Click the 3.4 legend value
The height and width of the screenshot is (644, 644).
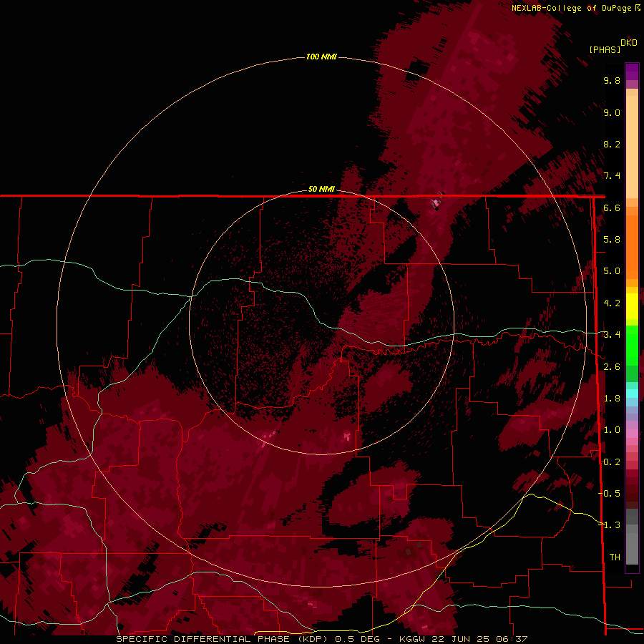click(x=612, y=335)
